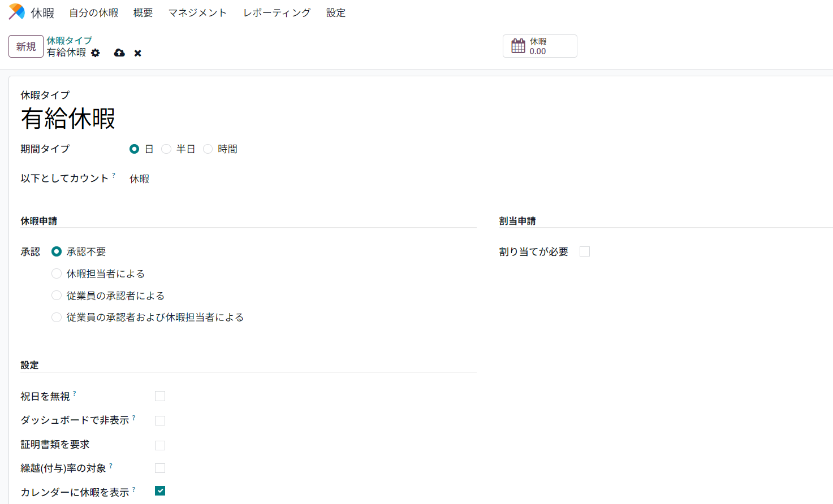Click the 設定 section heading in the form
Image resolution: width=833 pixels, height=504 pixels.
30,365
